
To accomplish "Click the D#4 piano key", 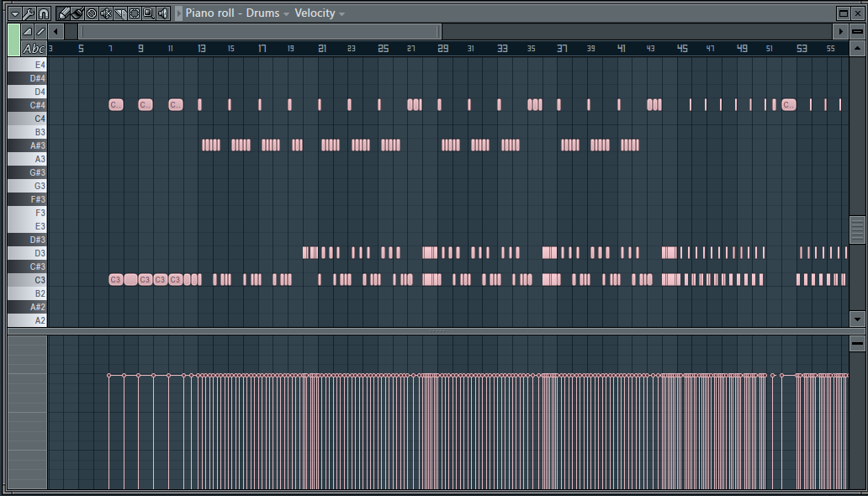I will point(27,79).
